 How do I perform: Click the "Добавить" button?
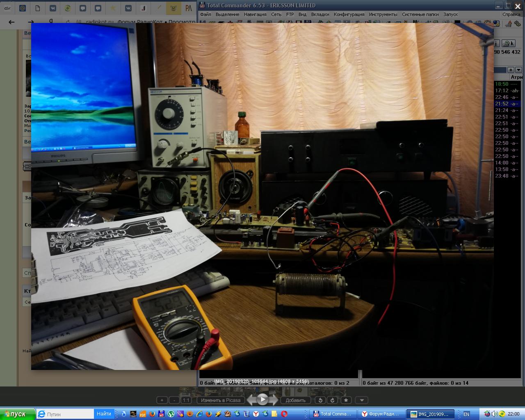tap(295, 400)
